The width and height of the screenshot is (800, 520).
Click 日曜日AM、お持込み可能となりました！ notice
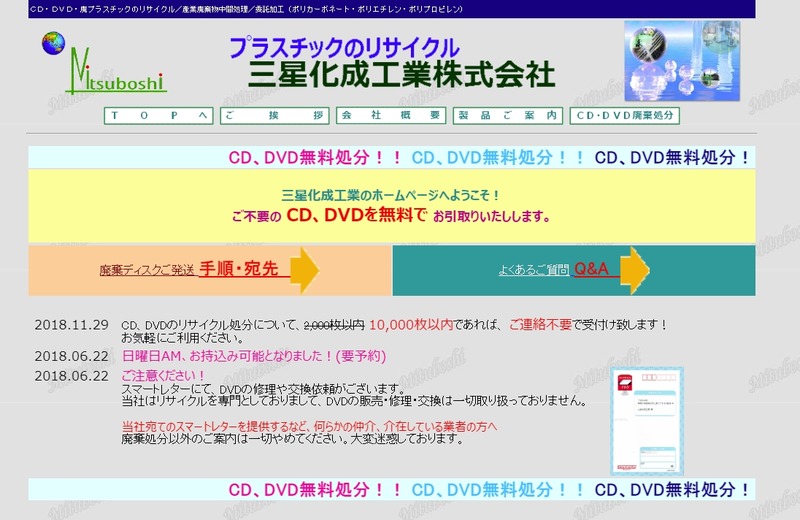click(254, 356)
